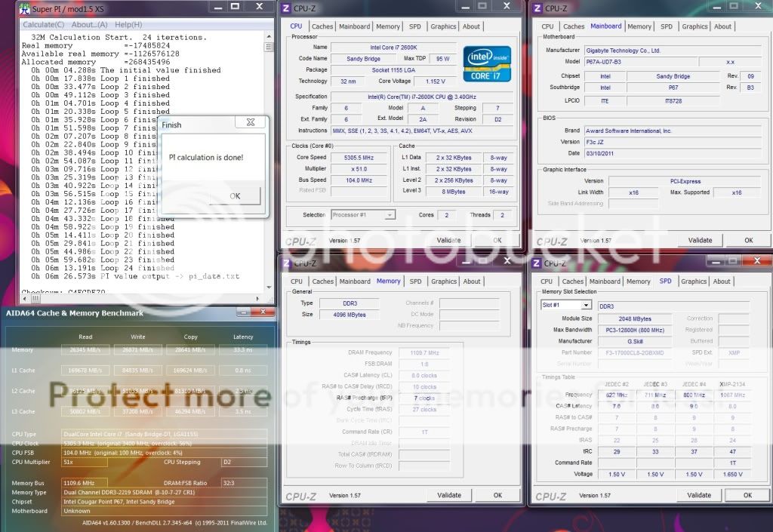Open the Help menu in Super PI

pyautogui.click(x=128, y=25)
